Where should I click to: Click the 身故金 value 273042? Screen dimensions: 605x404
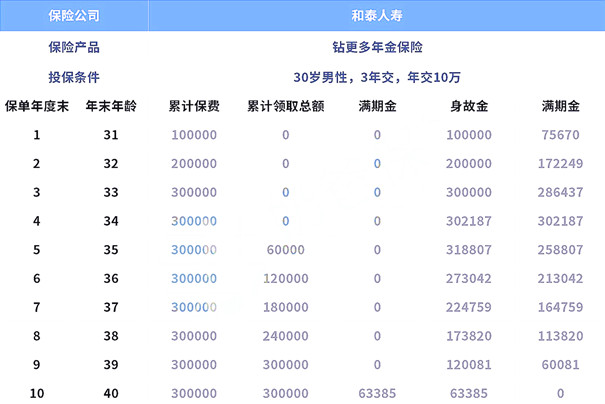point(469,278)
